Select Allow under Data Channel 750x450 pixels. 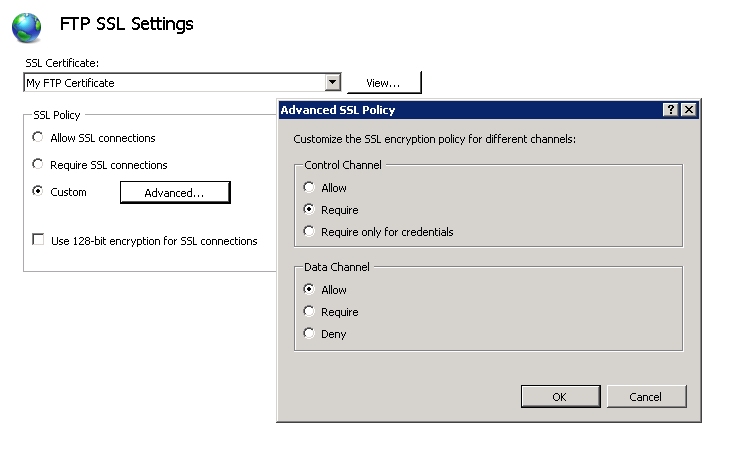310,290
